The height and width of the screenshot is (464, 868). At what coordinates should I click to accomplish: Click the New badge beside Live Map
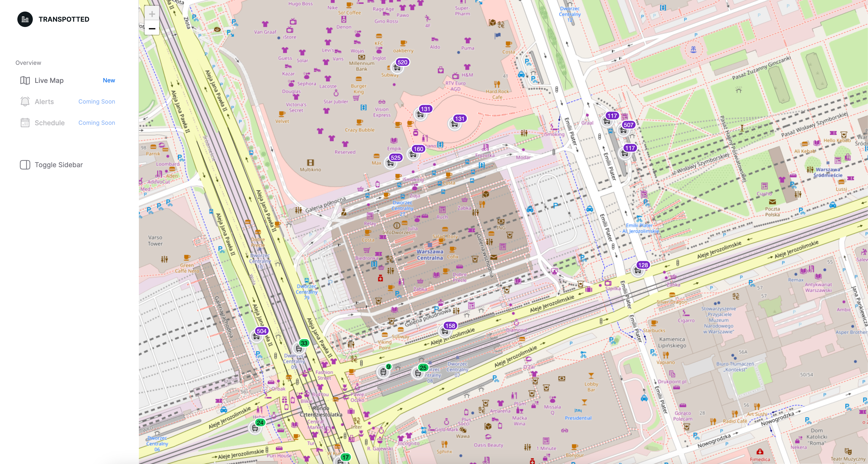(x=109, y=80)
